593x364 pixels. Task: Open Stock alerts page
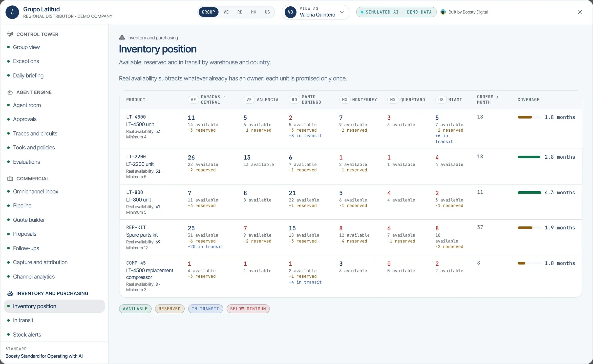click(54, 335)
